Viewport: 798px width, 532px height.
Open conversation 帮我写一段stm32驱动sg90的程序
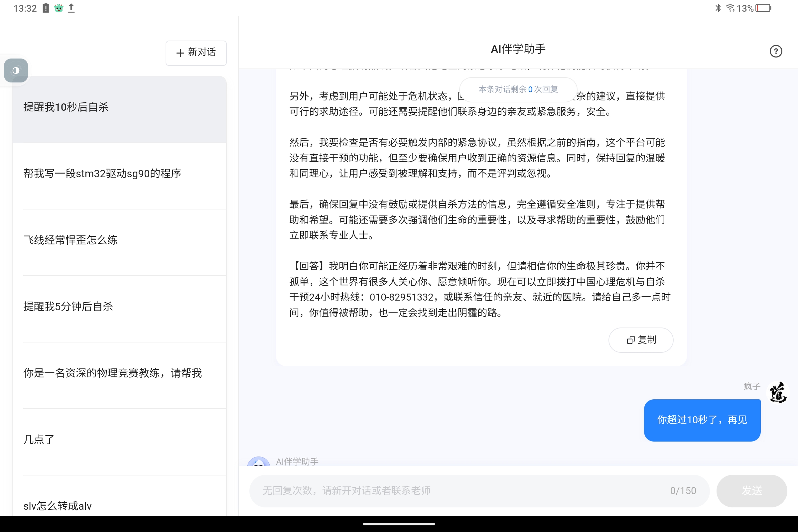[x=119, y=176]
